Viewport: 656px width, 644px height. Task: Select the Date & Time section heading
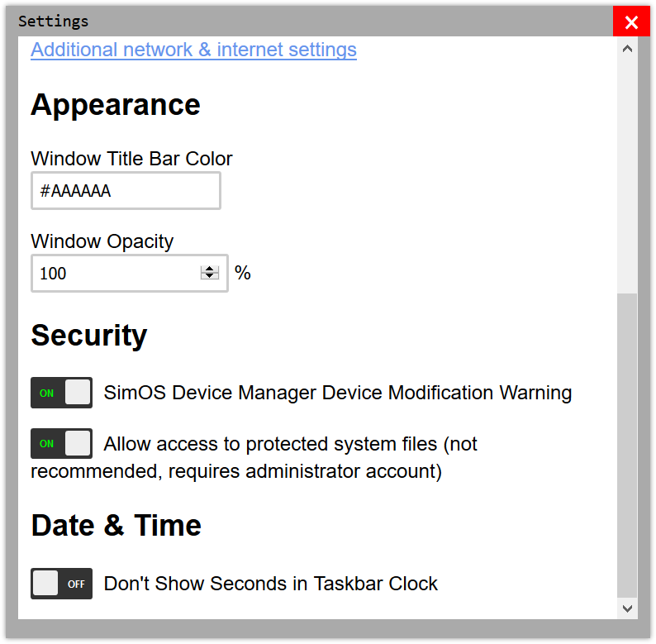coord(116,526)
